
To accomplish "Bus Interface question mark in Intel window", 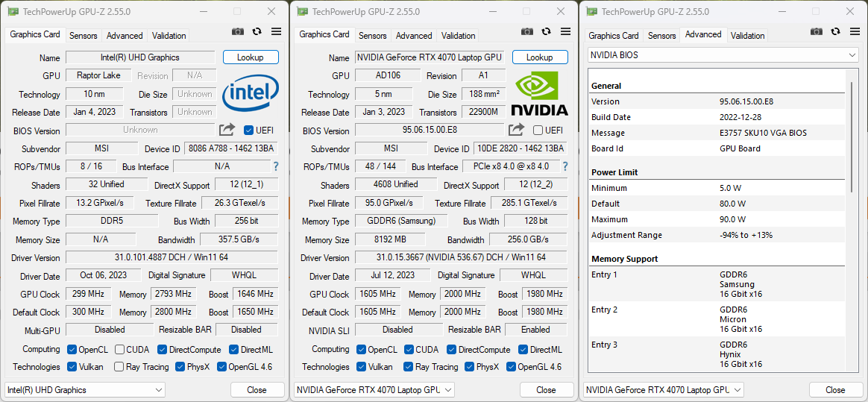I will [x=276, y=166].
